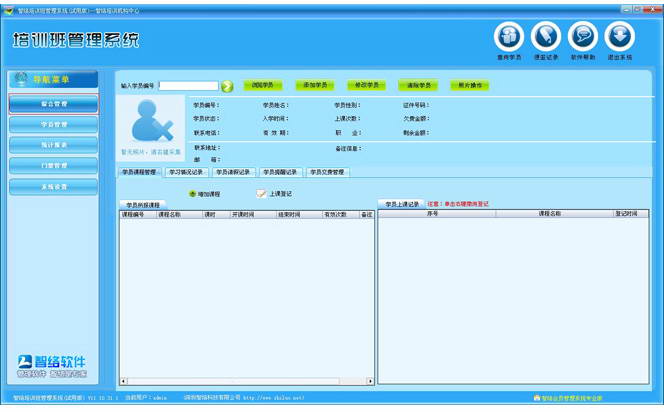Click the 退出系统 down-arrow icon

point(620,36)
